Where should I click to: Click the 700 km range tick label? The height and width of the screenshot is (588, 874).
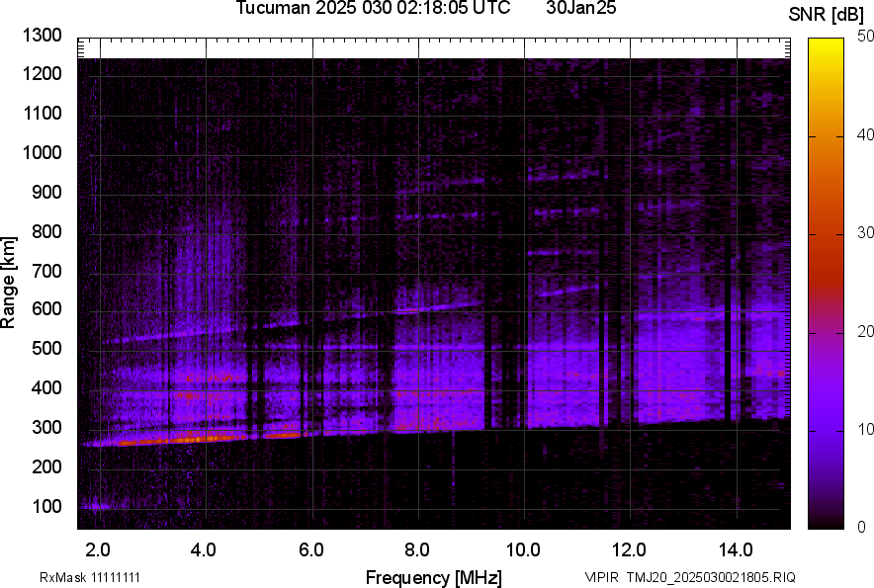click(46, 271)
